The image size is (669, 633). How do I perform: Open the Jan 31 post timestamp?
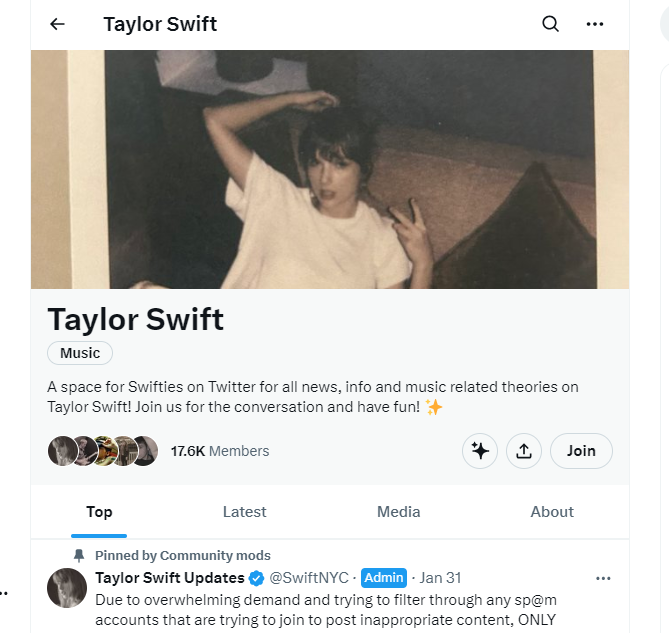[x=440, y=578]
